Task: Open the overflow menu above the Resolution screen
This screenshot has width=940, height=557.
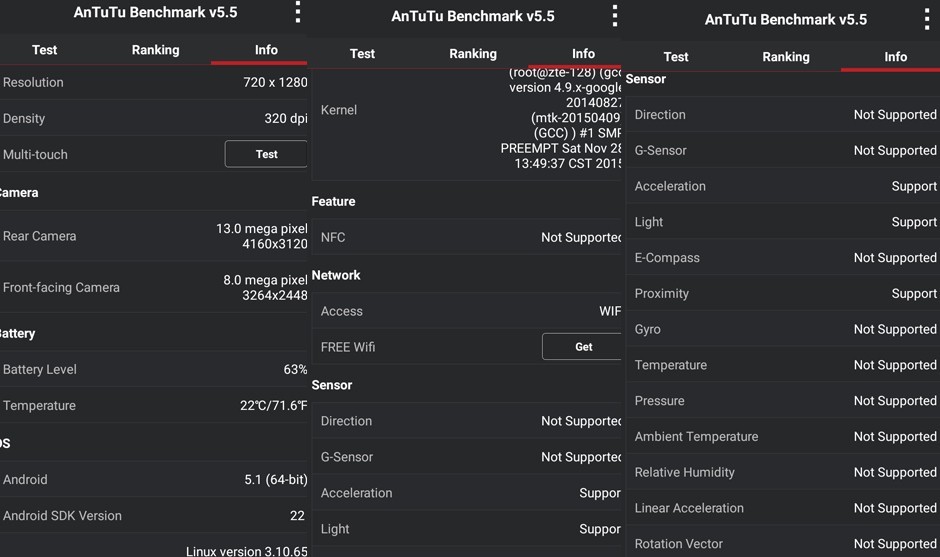Action: [297, 12]
